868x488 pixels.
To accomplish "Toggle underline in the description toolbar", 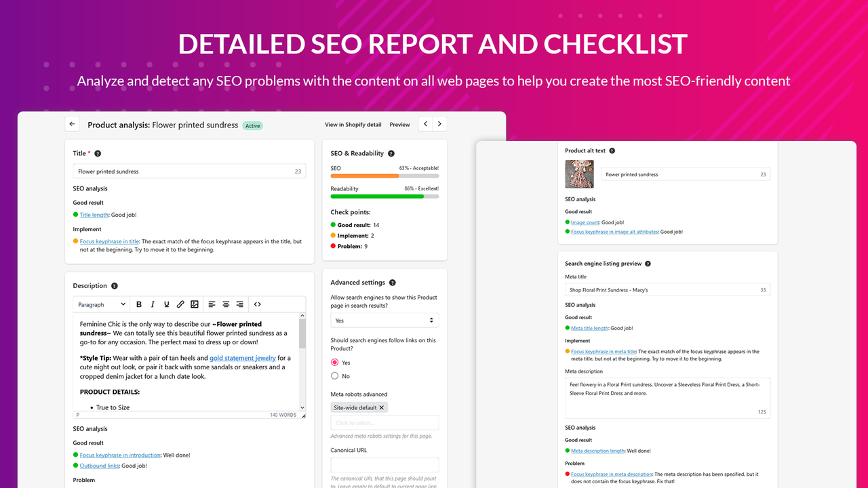I will click(166, 304).
